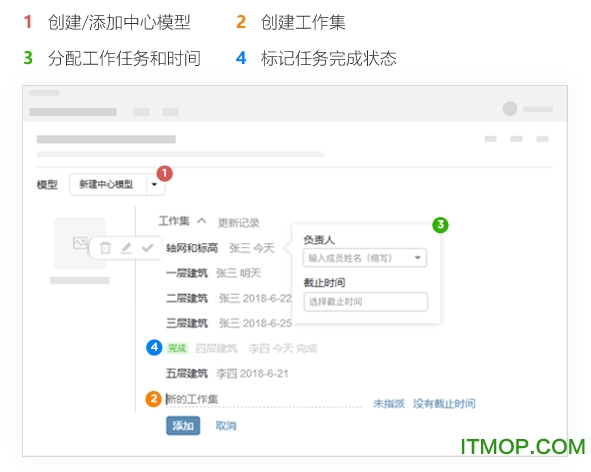Click the round user avatar in header

[x=510, y=109]
